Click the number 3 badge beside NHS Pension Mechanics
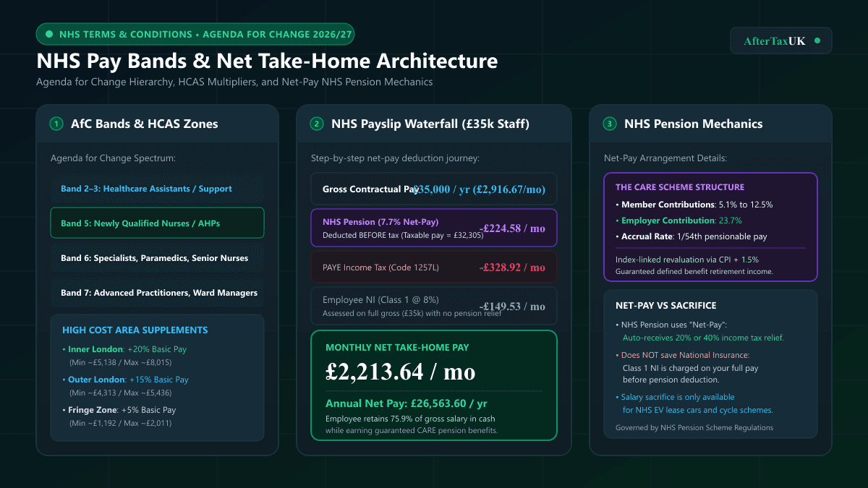This screenshot has height=488, width=868. pyautogui.click(x=610, y=124)
